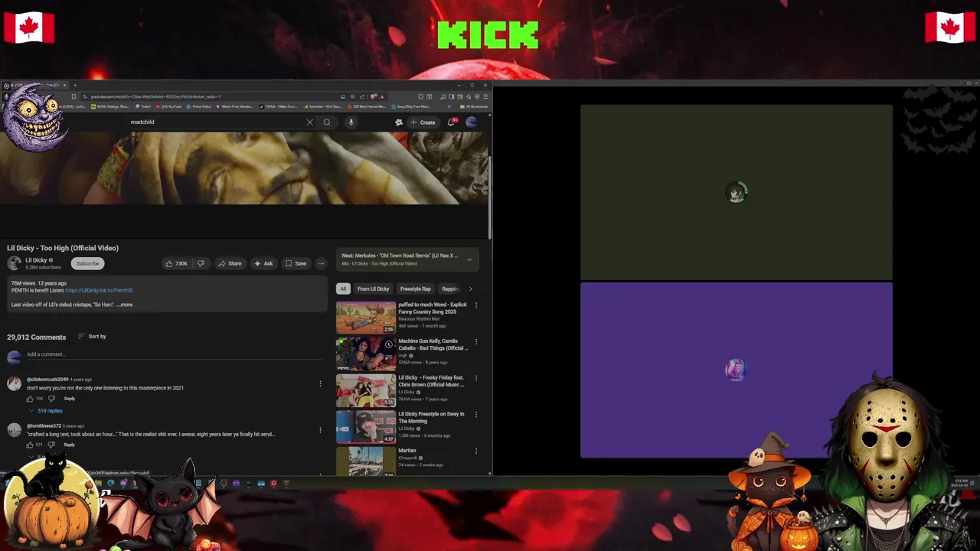Open more actions ellipsis beside Save
This screenshot has width=980, height=551.
tap(321, 263)
